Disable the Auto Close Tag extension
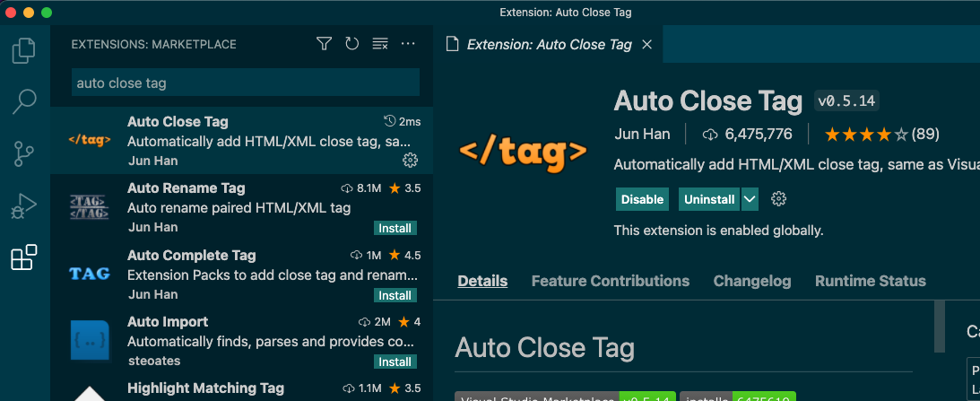This screenshot has width=980, height=401. click(x=642, y=199)
